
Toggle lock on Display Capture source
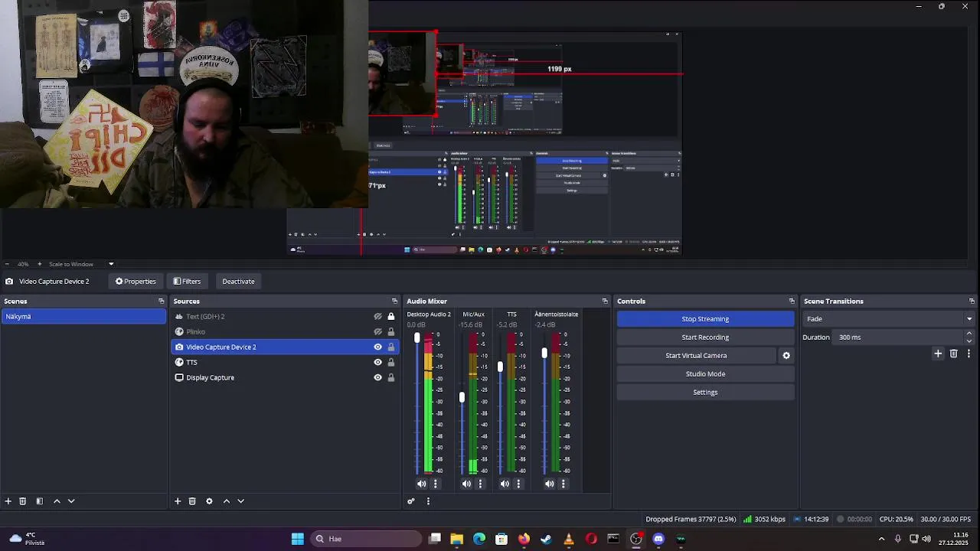pos(391,378)
